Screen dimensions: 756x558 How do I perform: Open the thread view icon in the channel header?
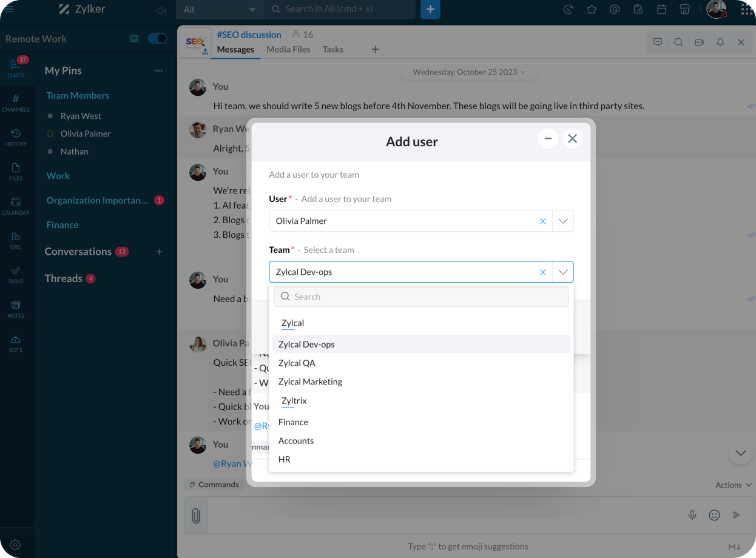[x=658, y=42]
